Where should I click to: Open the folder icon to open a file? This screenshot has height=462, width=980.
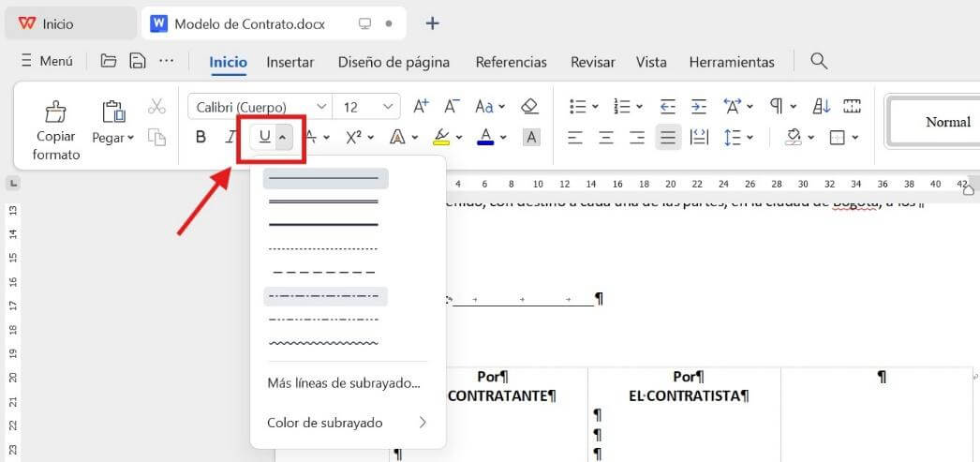109,61
